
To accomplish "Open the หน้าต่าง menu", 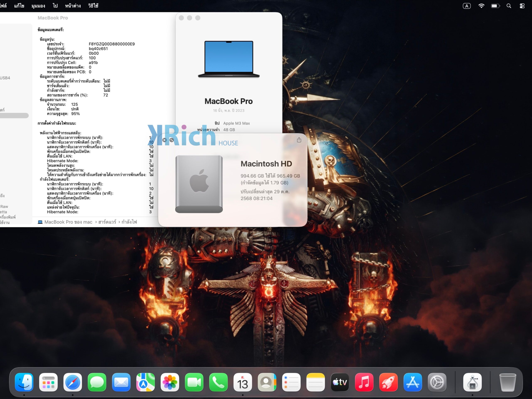I will [x=73, y=6].
